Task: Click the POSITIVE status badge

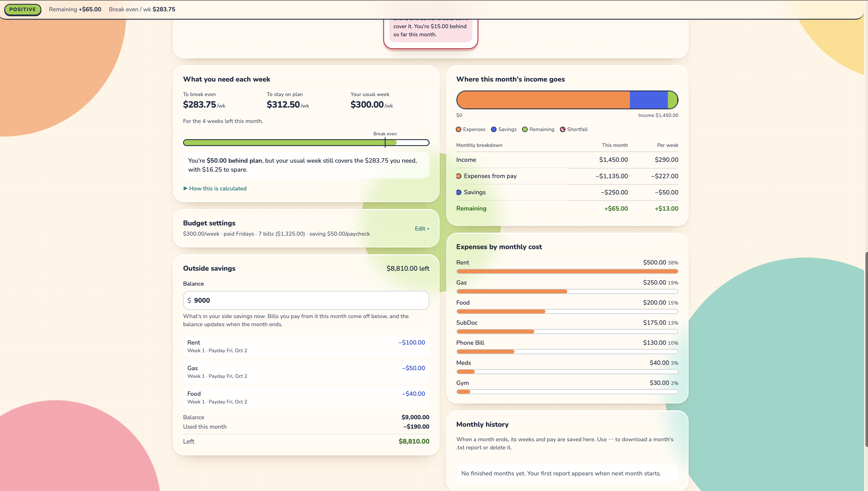Action: (x=23, y=9)
